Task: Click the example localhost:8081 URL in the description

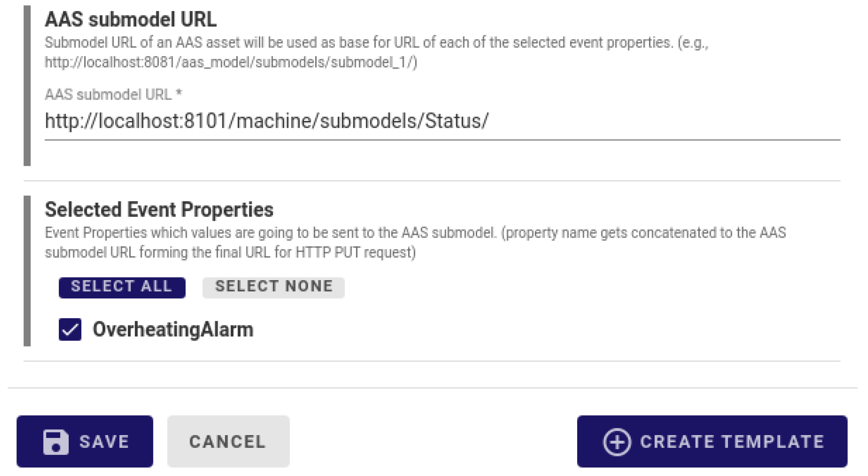Action: [x=231, y=62]
